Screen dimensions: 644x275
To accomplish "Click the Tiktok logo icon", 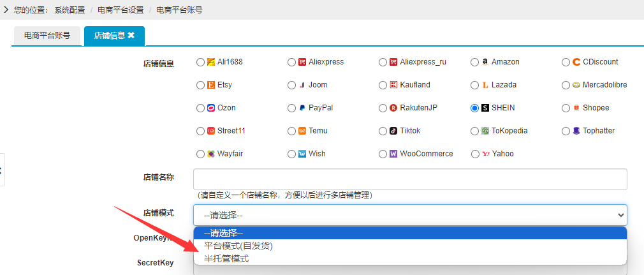I will [393, 131].
